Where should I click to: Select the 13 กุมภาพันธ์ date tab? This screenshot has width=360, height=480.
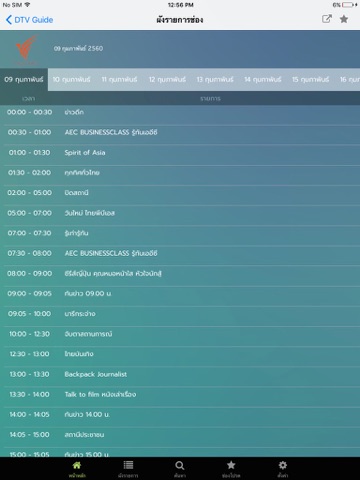[x=215, y=79]
